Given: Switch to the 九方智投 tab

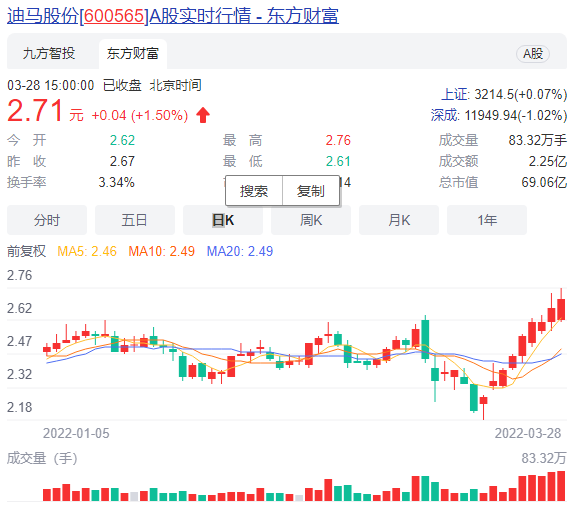Looking at the screenshot, I should point(49,54).
